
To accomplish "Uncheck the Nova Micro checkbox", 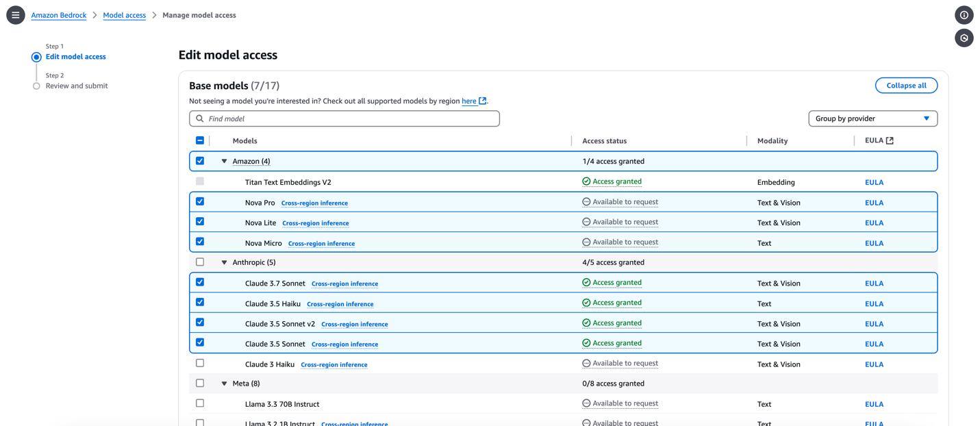I will (x=200, y=242).
